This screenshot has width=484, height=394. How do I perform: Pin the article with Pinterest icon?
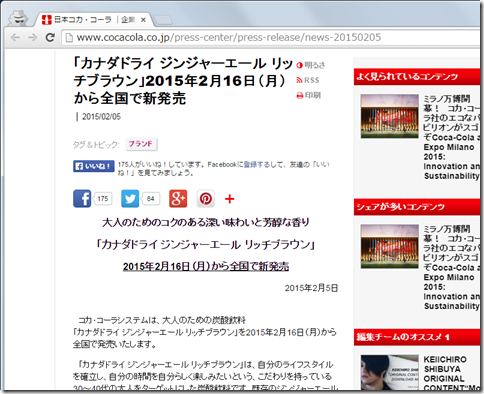pyautogui.click(x=206, y=199)
